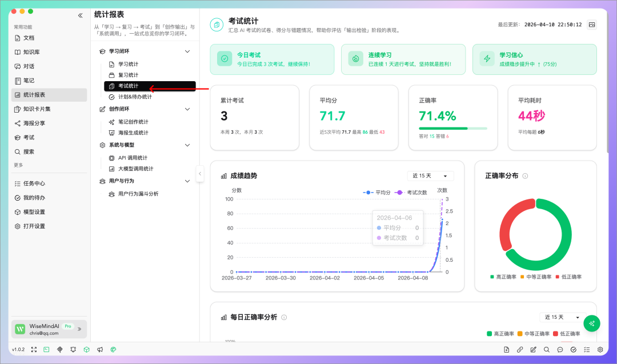Image resolution: width=617 pixels, height=364 pixels.
Task: Open terminal icon in status bar
Action: [46, 350]
